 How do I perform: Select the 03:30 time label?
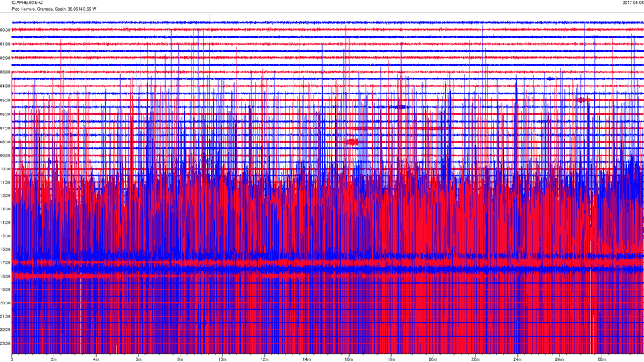tap(5, 72)
